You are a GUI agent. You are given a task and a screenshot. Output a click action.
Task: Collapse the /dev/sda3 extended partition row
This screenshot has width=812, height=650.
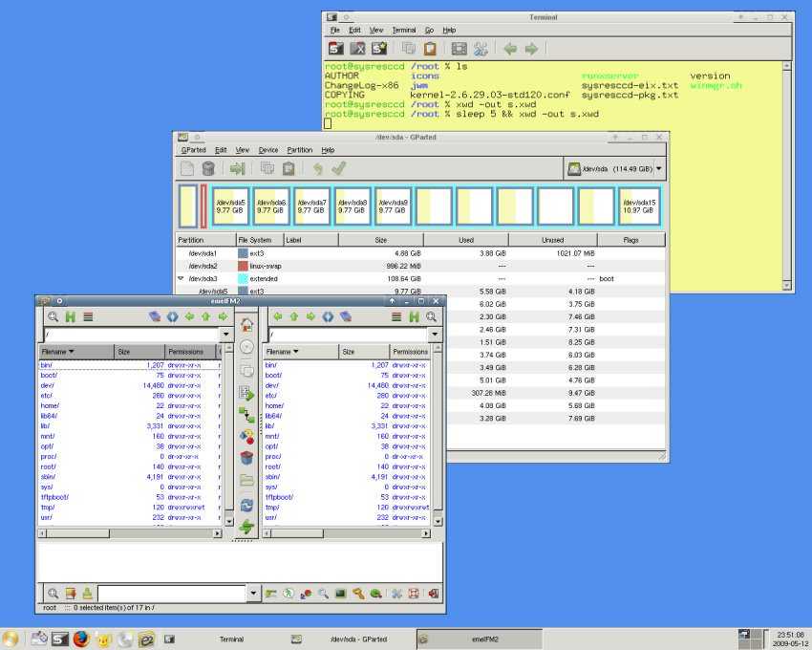coord(182,278)
